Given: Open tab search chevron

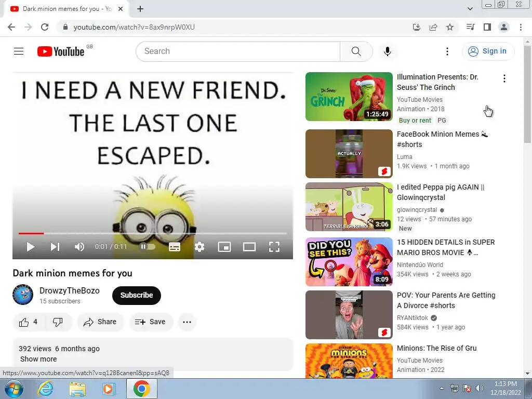Looking at the screenshot, I should (x=470, y=9).
